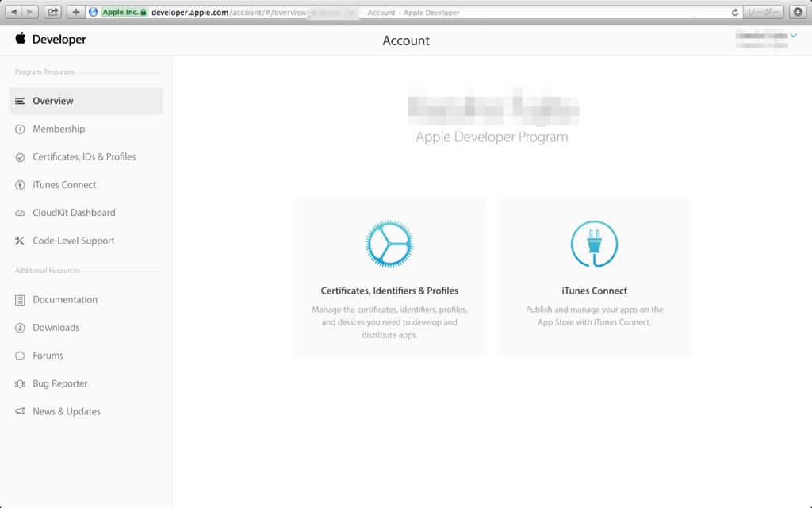812x508 pixels.
Task: Click the sidebar Downloads arrow icon
Action: click(20, 328)
